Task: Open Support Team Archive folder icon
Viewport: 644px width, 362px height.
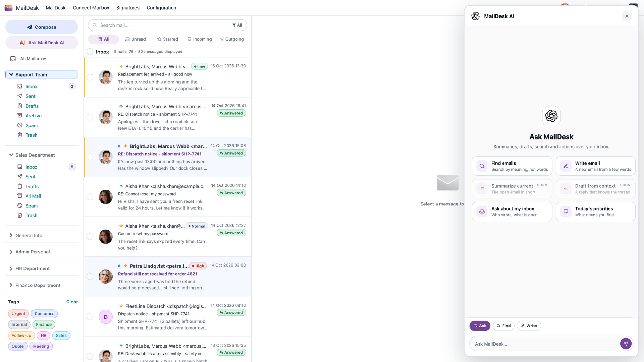Action: tap(20, 115)
